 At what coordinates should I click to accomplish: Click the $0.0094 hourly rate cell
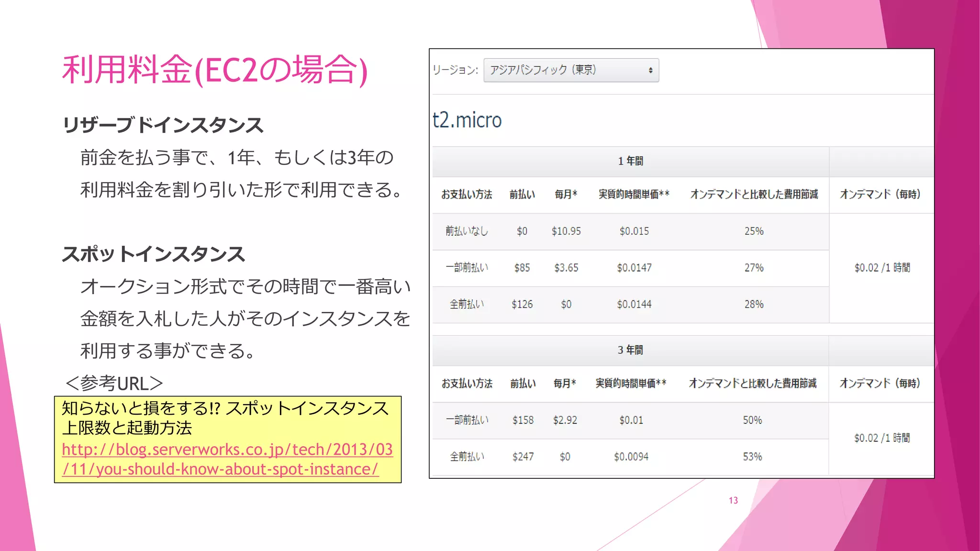tap(631, 457)
